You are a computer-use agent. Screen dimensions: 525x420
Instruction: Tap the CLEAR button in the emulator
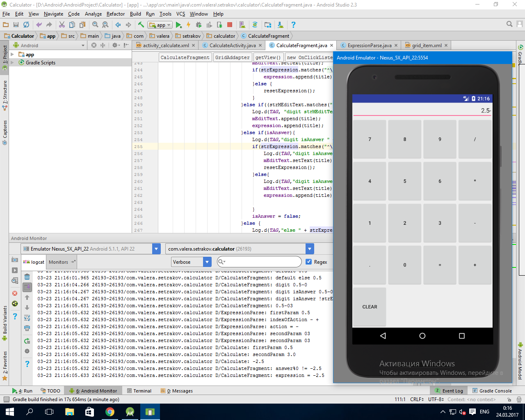click(x=370, y=306)
